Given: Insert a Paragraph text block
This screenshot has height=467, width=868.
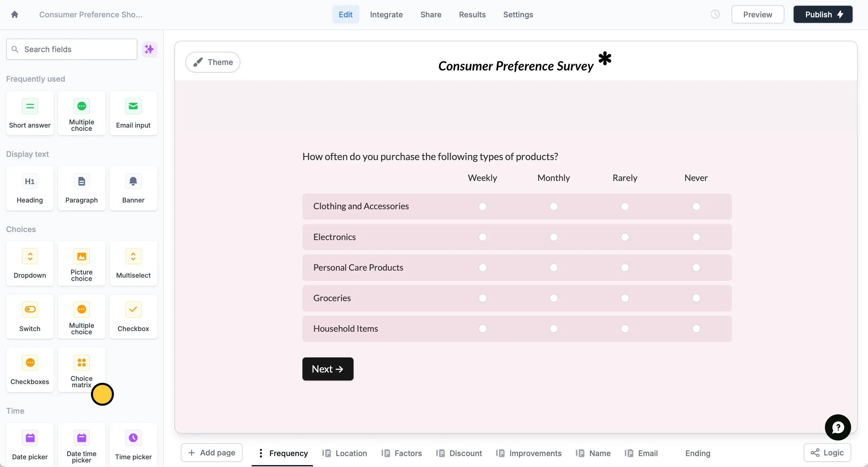Looking at the screenshot, I should tap(81, 188).
